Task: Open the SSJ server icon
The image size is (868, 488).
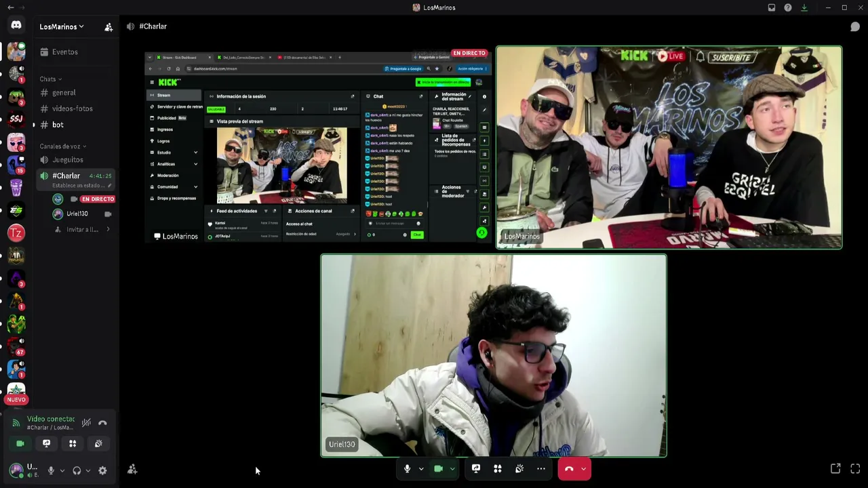Action: (16, 119)
